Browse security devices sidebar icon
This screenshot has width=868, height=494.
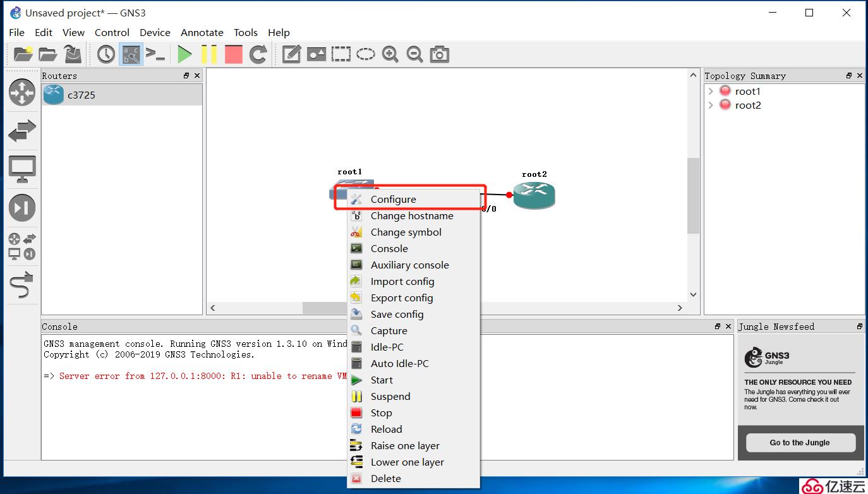[x=22, y=208]
